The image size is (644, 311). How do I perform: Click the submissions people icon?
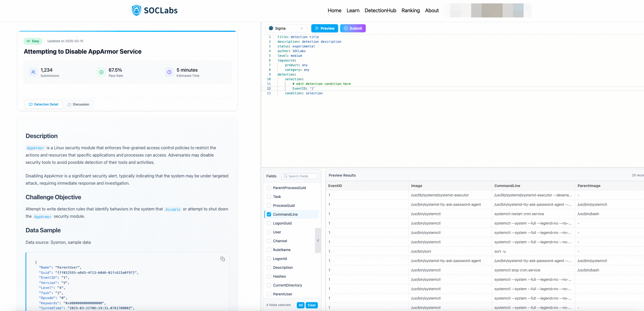click(x=33, y=72)
